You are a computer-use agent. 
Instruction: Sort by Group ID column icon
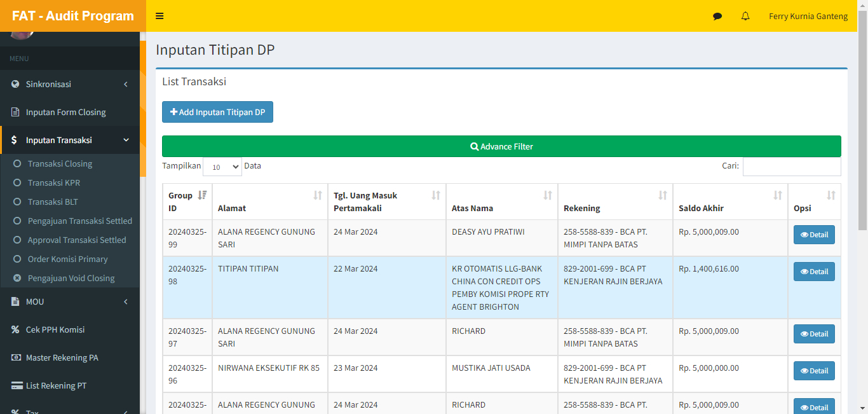202,195
